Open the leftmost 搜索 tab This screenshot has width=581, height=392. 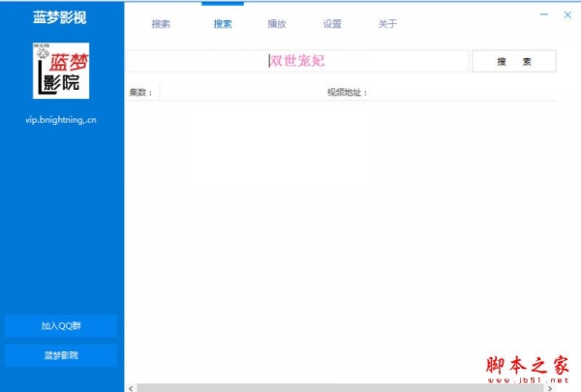click(x=161, y=24)
